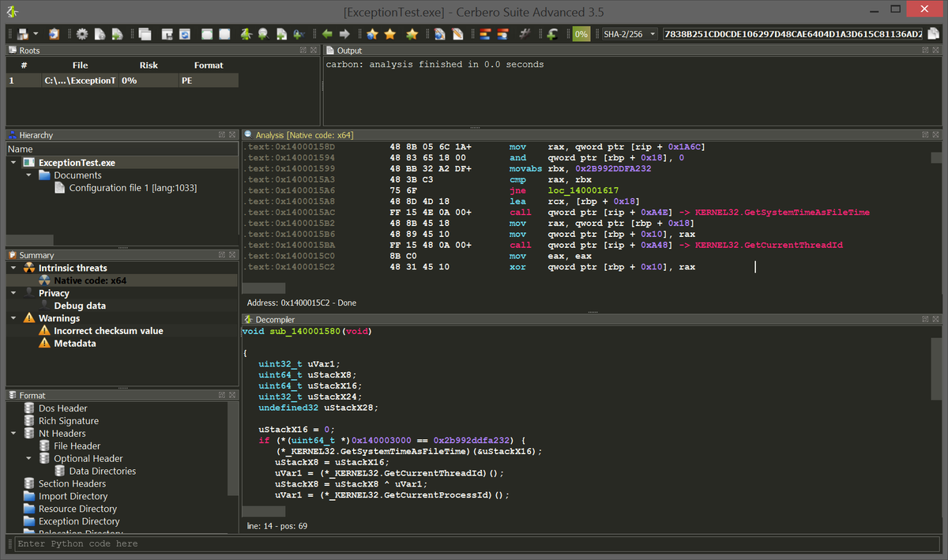
Task: Open Import Directory entry
Action: click(73, 497)
